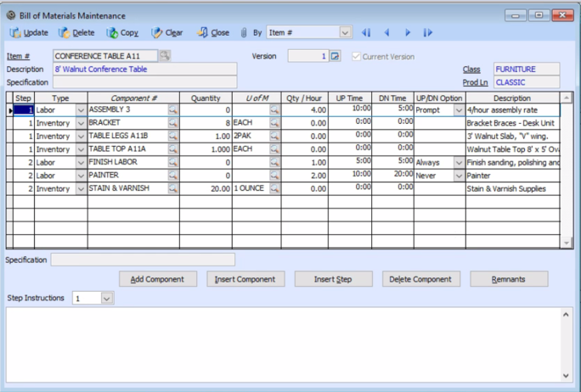This screenshot has width=581, height=392.
Task: Click the Specification input field below grid
Action: click(x=143, y=260)
